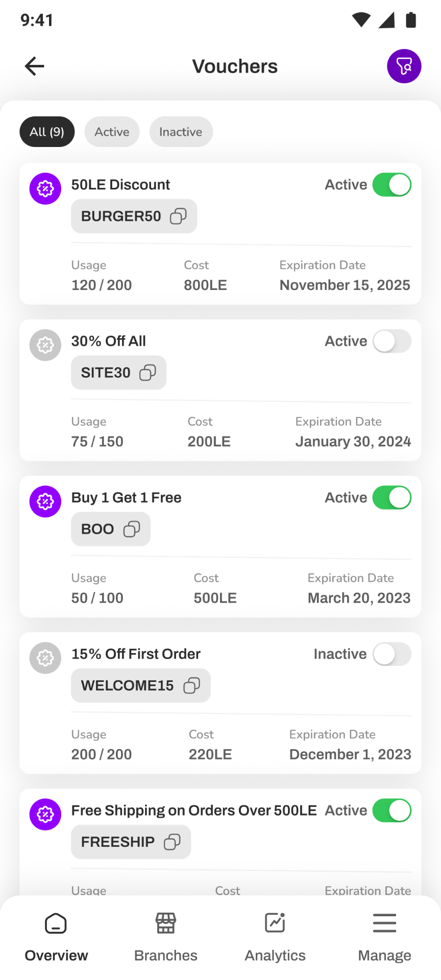Image resolution: width=441 pixels, height=980 pixels.
Task: Turn on 15% Off First Order toggle
Action: (x=392, y=654)
